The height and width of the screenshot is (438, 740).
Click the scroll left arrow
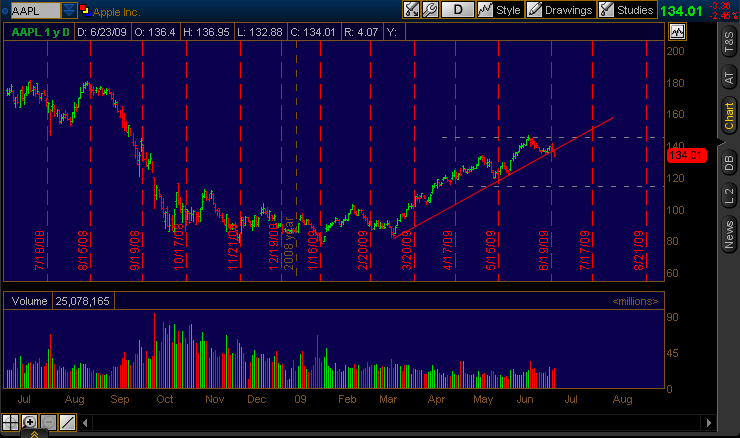pyautogui.click(x=85, y=422)
